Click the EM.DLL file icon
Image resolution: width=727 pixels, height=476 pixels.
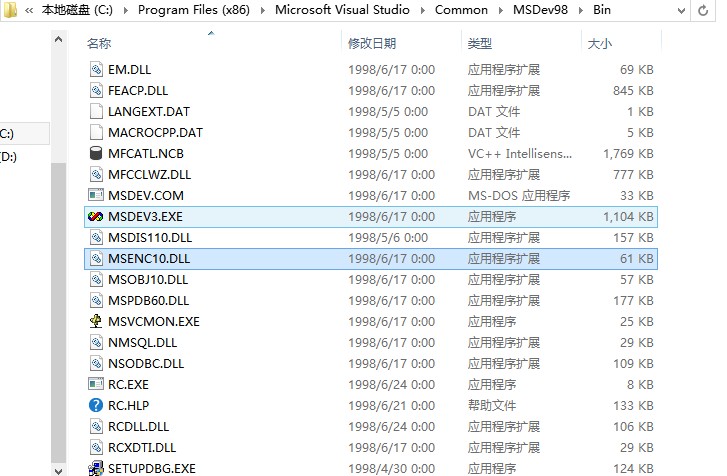(x=96, y=70)
